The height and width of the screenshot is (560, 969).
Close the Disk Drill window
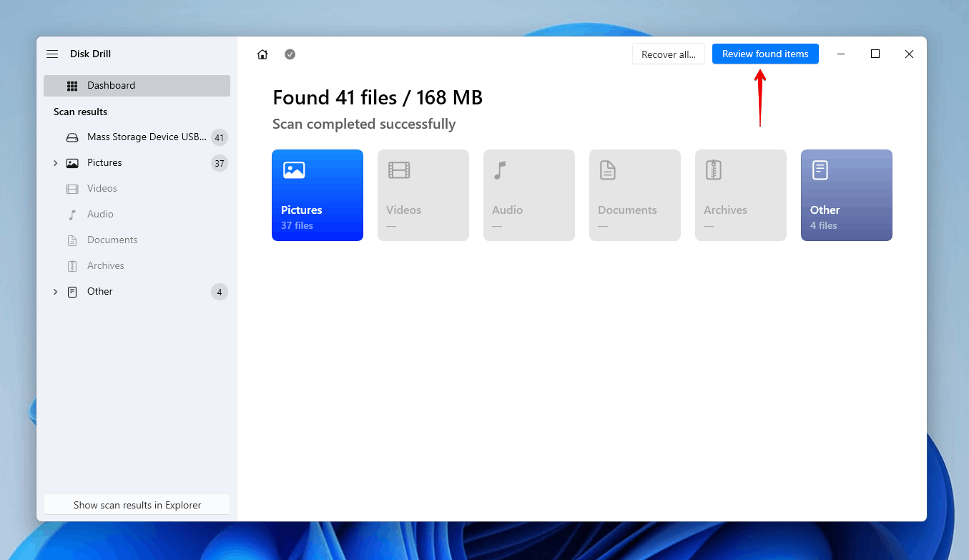pyautogui.click(x=909, y=54)
